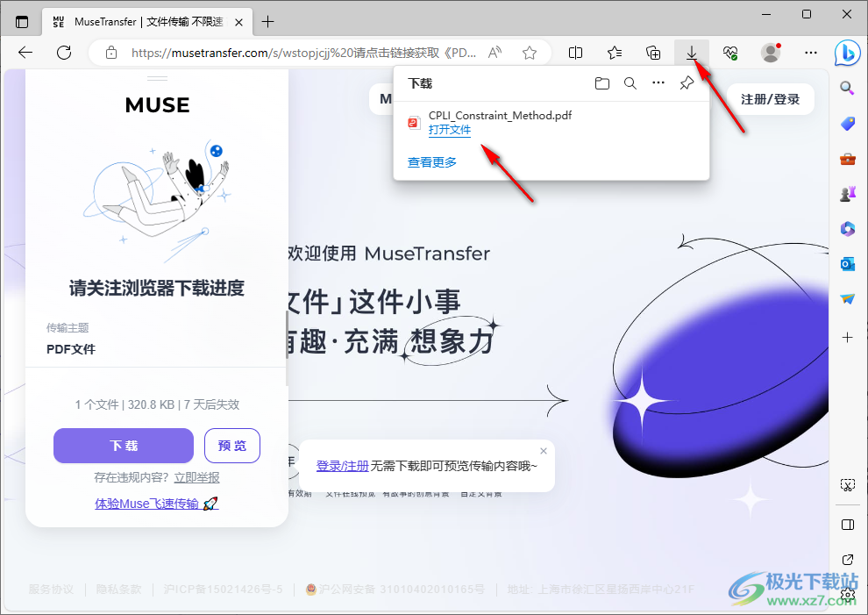The height and width of the screenshot is (615, 868).
Task: Toggle the favorites star for this page
Action: coord(530,53)
